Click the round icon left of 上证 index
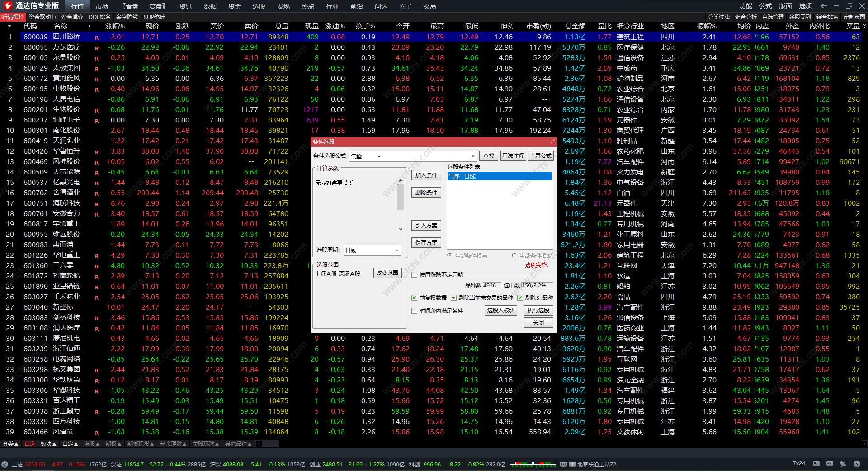Screen dimensions: 868x471 (5, 464)
